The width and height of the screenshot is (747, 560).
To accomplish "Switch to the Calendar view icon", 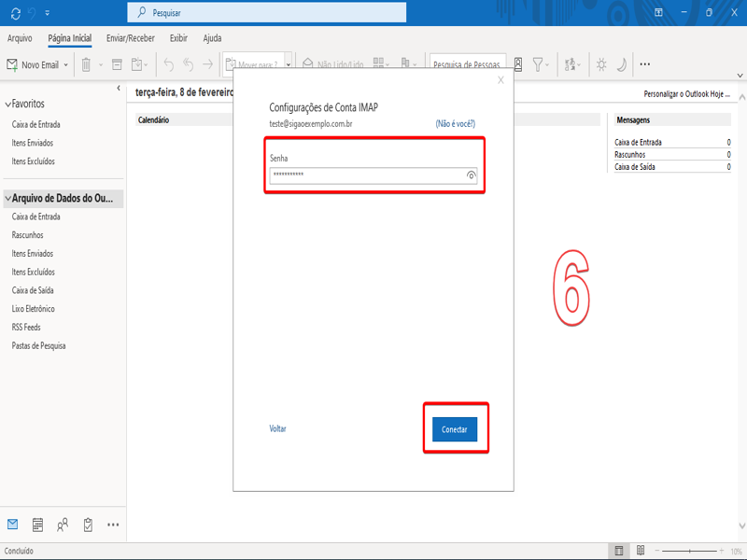I will [x=37, y=525].
